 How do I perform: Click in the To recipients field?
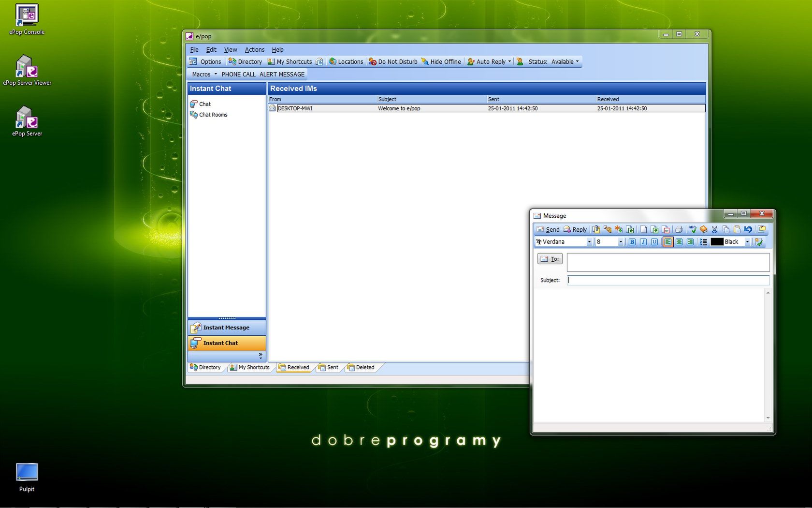[668, 262]
